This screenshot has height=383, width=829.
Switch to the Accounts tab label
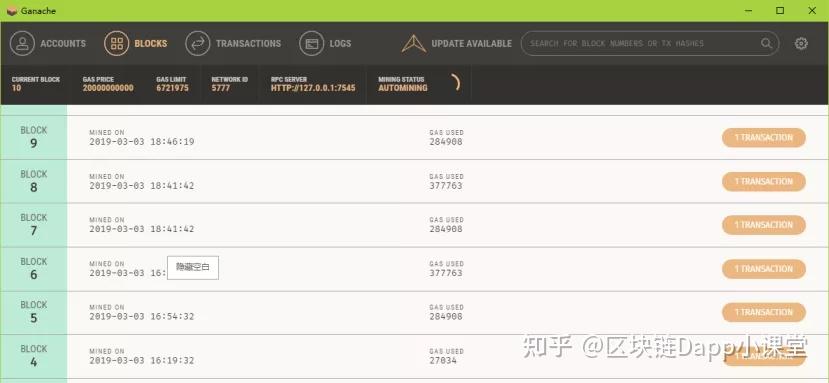[x=63, y=43]
